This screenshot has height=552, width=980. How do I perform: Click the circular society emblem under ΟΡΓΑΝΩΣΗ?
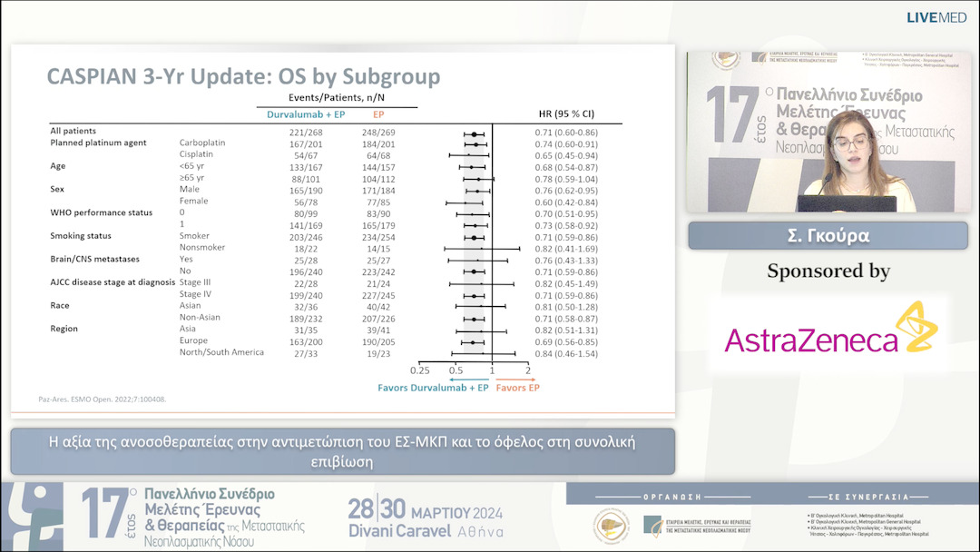(x=612, y=525)
